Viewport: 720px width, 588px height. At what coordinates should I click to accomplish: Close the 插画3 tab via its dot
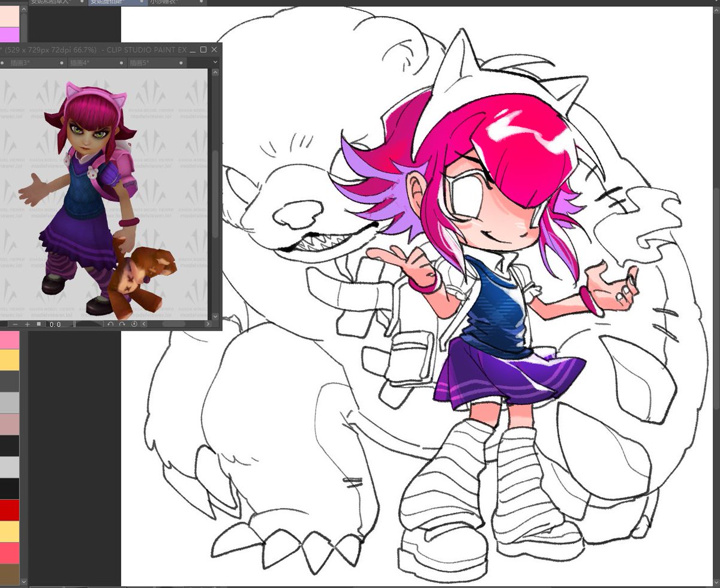[61, 63]
